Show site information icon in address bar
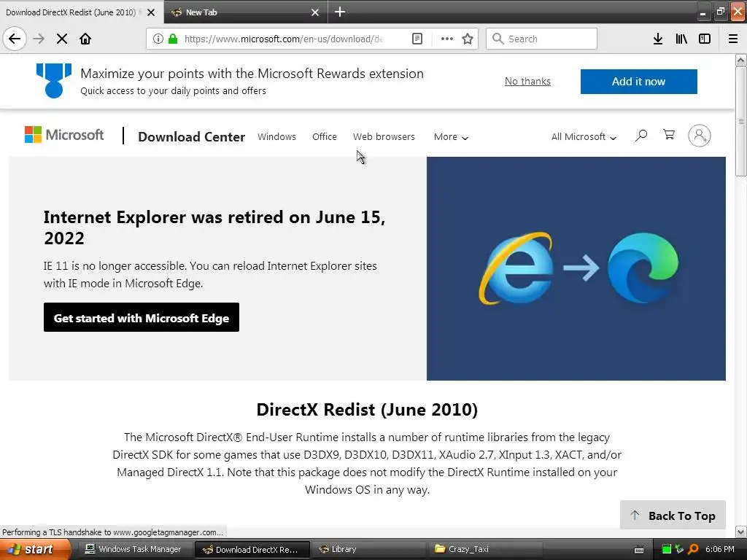 (x=158, y=39)
